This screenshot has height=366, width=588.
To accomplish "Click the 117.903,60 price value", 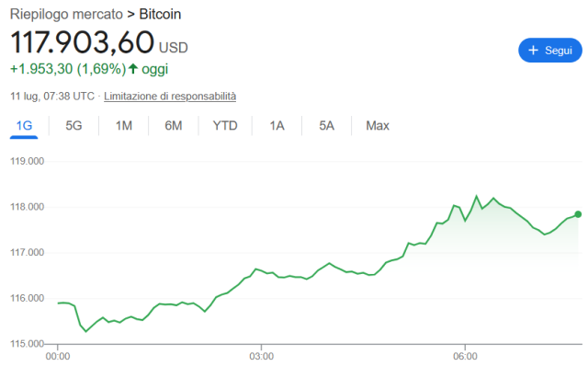I will pos(82,42).
